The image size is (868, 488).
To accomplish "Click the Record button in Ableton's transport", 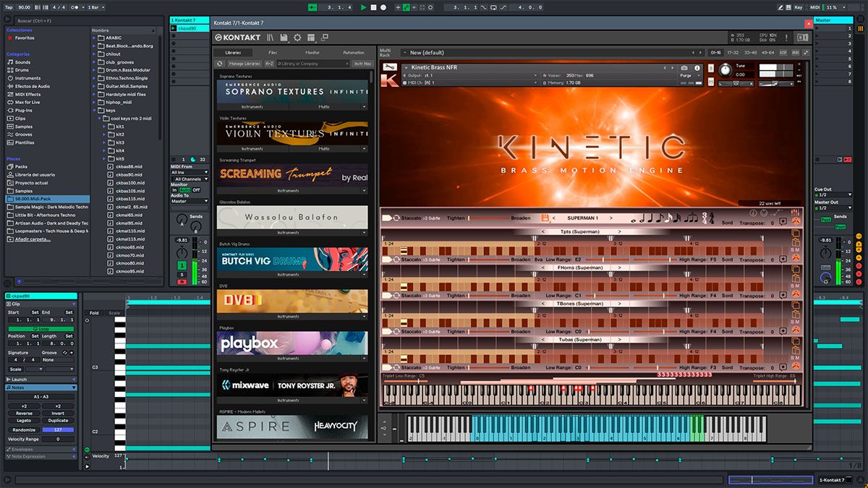I will pos(383,7).
